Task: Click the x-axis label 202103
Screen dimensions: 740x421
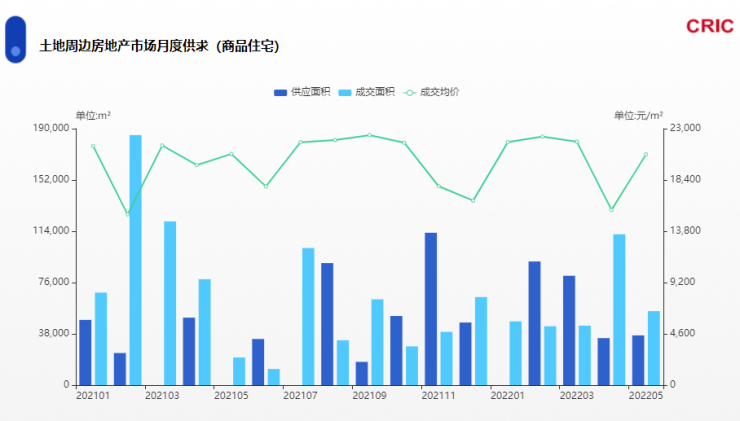Action: [x=162, y=396]
